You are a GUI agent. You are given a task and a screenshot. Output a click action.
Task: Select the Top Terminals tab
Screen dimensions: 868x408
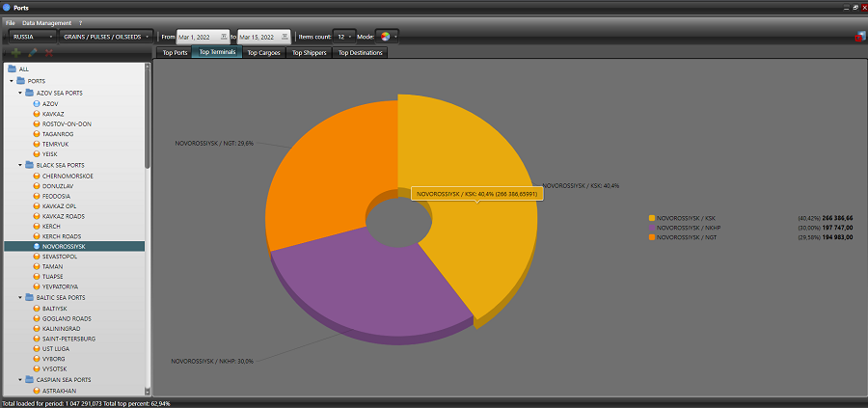click(x=217, y=53)
